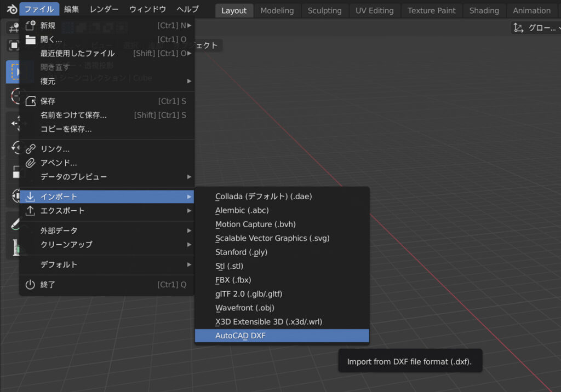Click the folder icon beside 開く
Screen dimensions: 561x392
31,39
